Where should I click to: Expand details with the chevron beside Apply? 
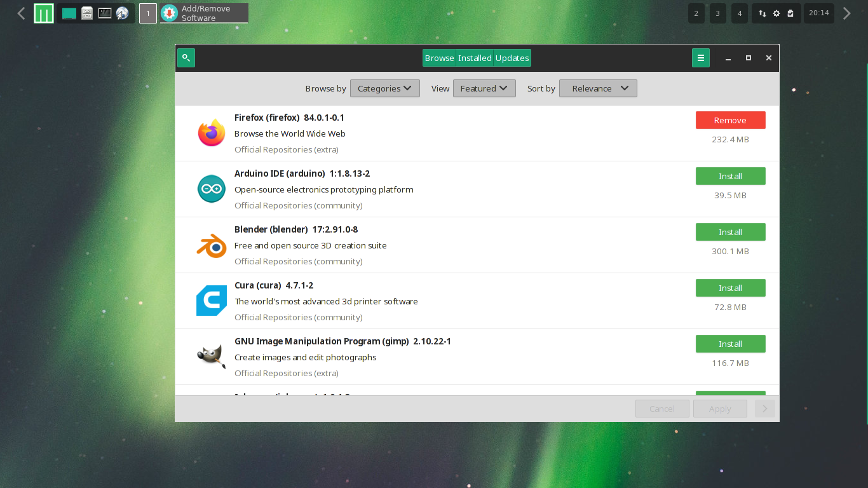(x=765, y=409)
